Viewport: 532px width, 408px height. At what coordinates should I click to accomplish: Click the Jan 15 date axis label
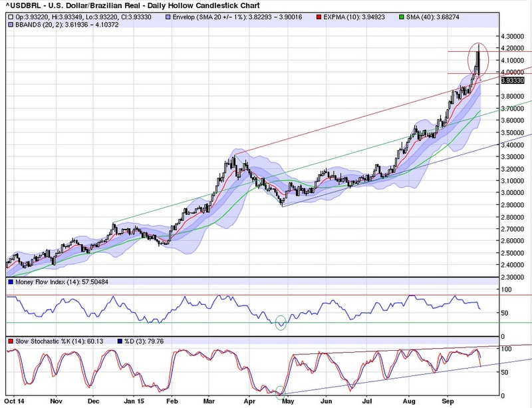coord(134,401)
